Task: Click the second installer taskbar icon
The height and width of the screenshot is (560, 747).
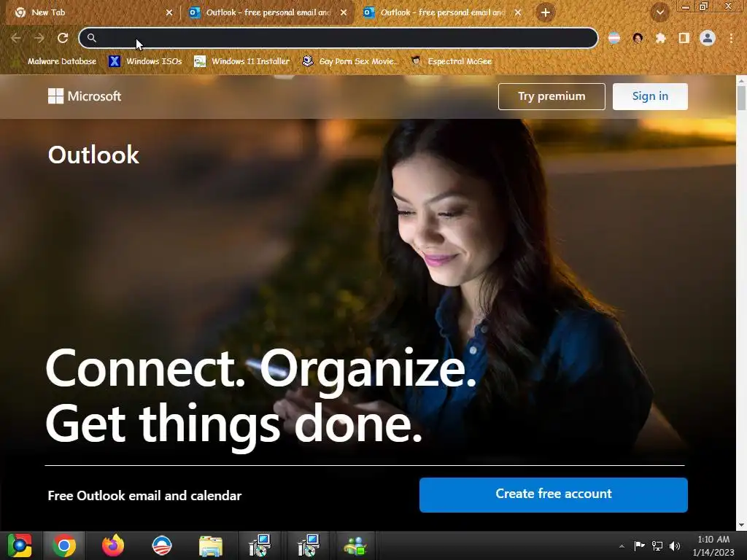Action: 308,545
